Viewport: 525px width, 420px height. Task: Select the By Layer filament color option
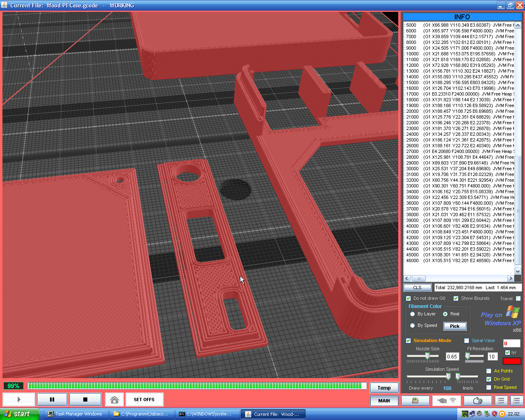click(412, 314)
